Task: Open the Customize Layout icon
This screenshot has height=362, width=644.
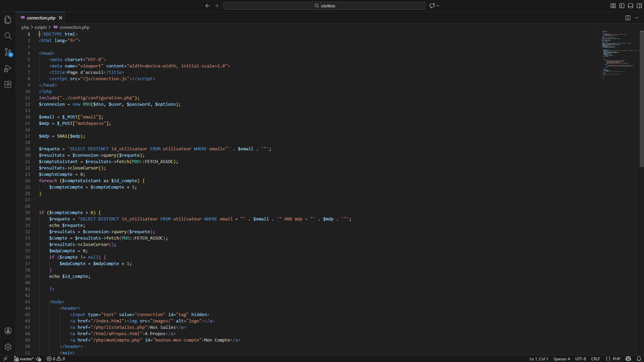Action: (613, 6)
